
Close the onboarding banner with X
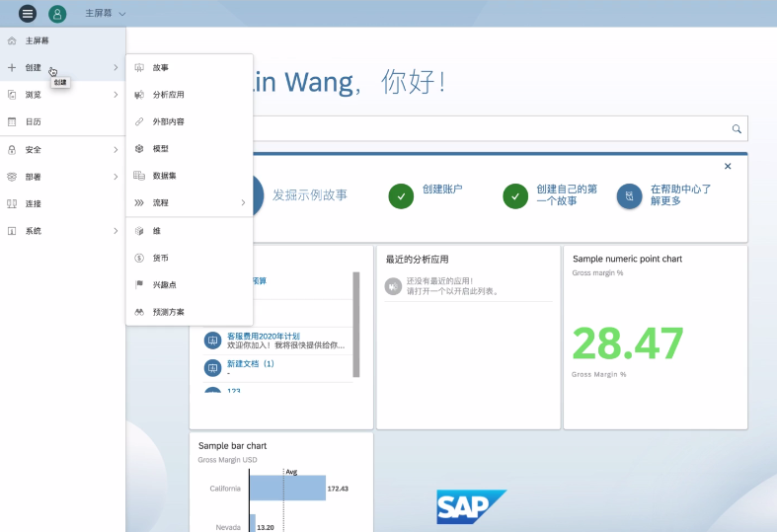click(x=728, y=166)
